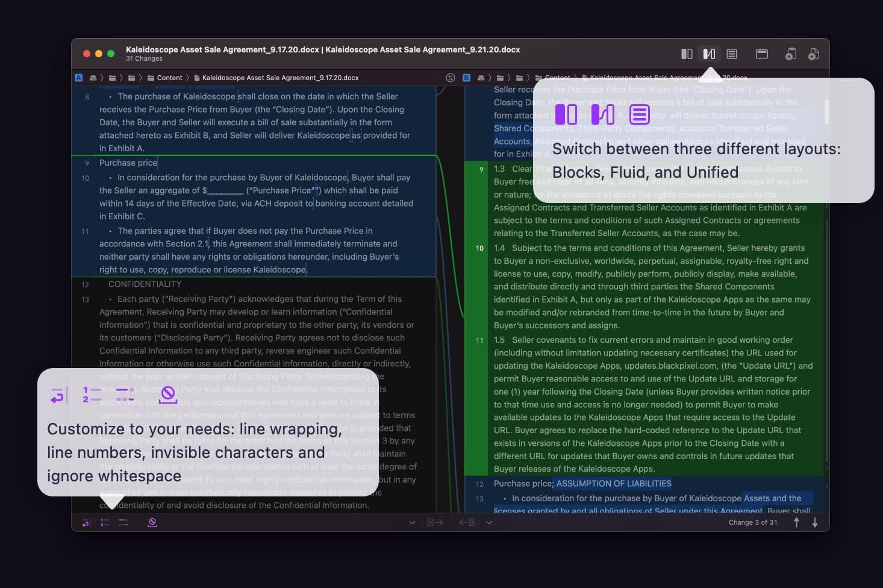Click the A document badge in path bar
Screen dimensions: 883x588
pos(79,78)
